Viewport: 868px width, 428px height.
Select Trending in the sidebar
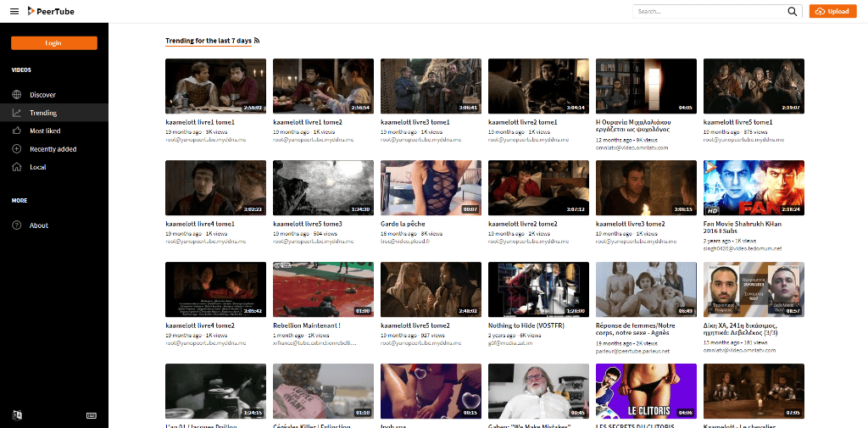point(54,113)
